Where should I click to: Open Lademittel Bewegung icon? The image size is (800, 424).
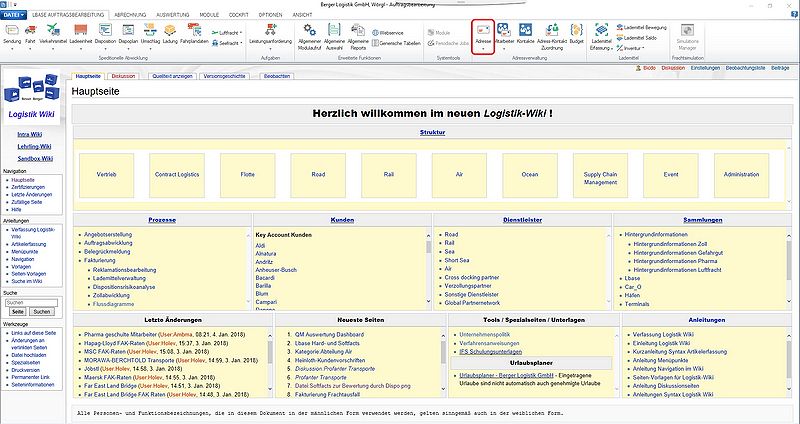(620, 27)
